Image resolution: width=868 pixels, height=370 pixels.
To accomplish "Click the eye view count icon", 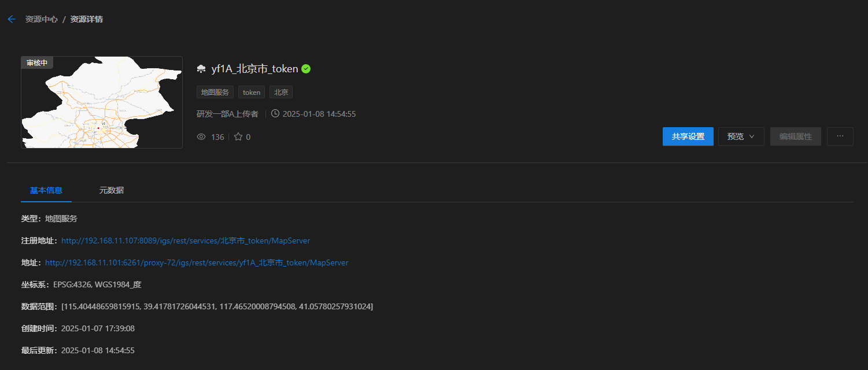I will (x=202, y=137).
